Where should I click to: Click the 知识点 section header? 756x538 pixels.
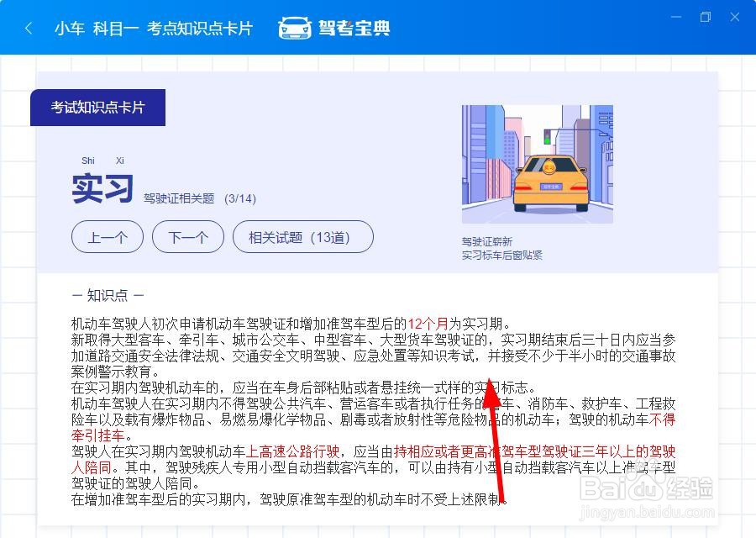point(108,295)
